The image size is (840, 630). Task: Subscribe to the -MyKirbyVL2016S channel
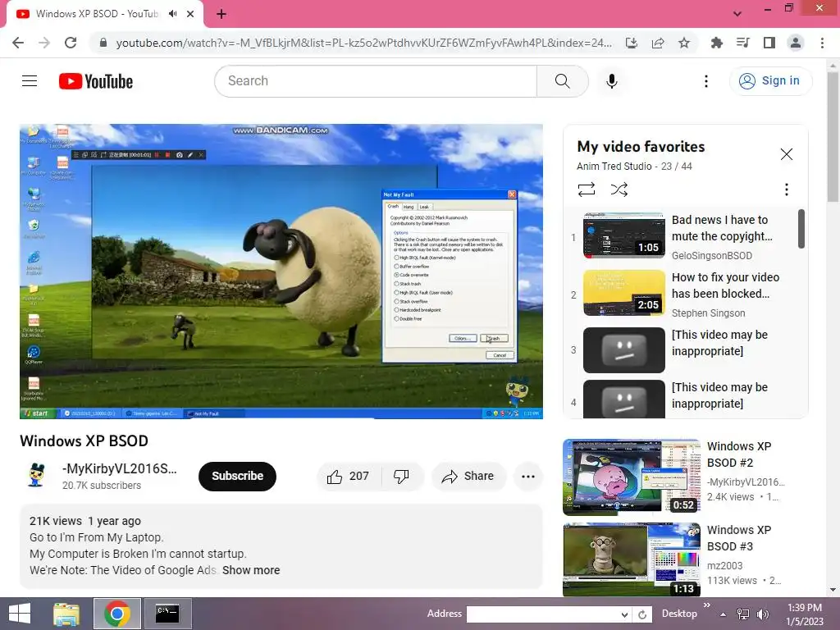(x=237, y=477)
